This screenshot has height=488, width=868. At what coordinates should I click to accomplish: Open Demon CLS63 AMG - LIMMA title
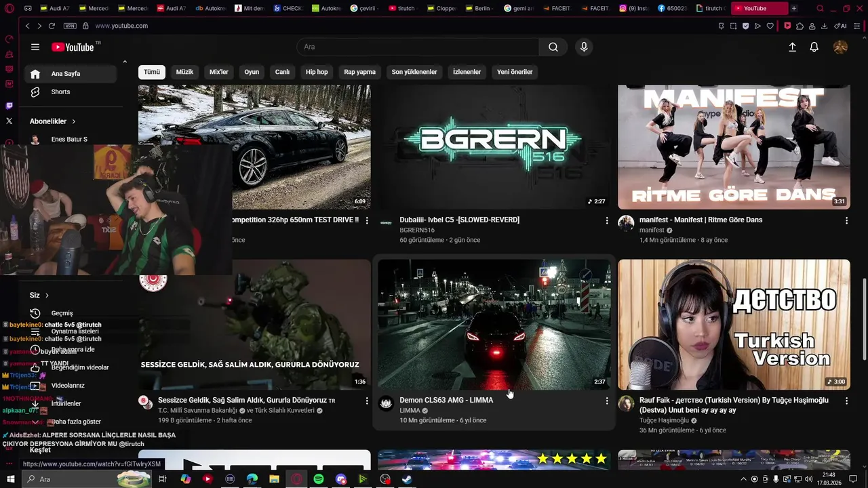coord(446,400)
